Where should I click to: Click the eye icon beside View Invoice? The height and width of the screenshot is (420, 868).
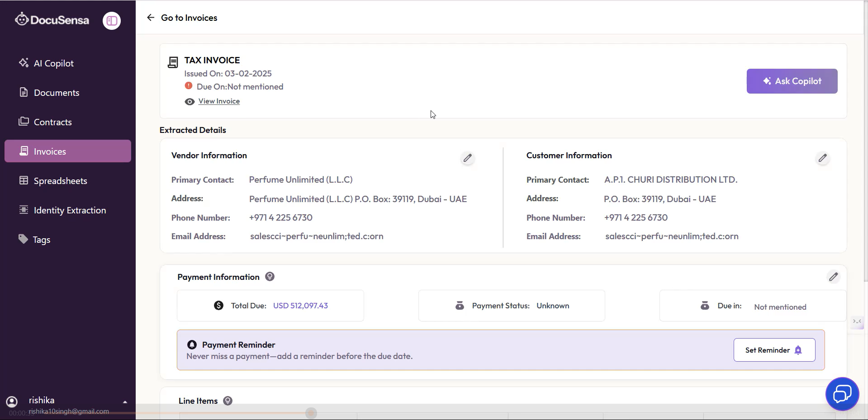pyautogui.click(x=190, y=102)
